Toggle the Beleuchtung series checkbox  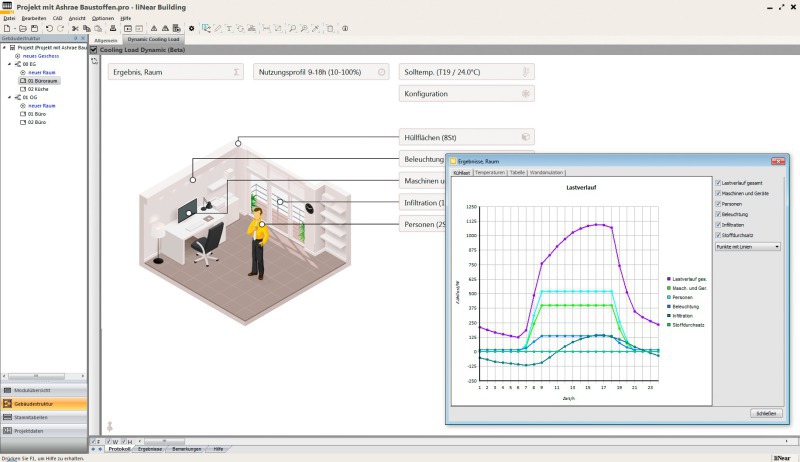coord(718,214)
